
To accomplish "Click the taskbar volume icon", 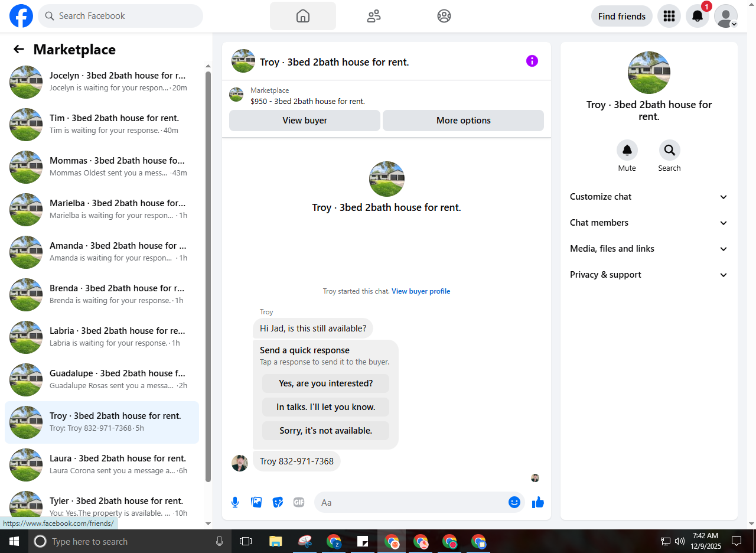I will [680, 541].
